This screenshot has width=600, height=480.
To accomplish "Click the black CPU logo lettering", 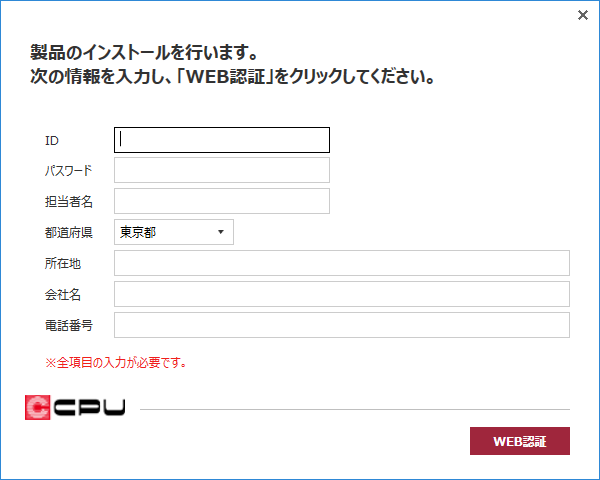I will [90, 407].
